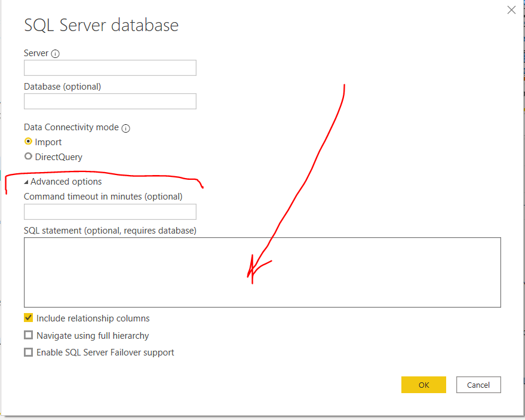
Task: Enable Navigate using full hierarchy
Action: (x=28, y=335)
